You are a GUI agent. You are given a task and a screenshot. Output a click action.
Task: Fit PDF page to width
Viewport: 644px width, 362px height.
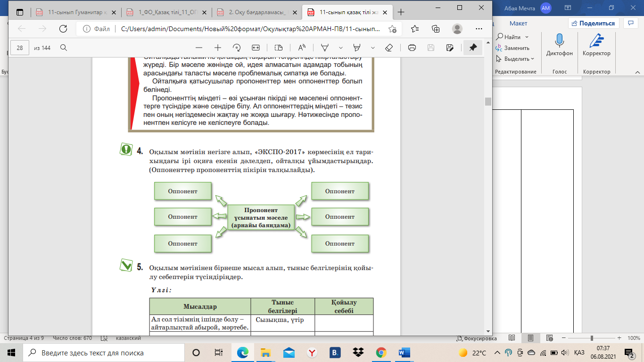tap(256, 48)
